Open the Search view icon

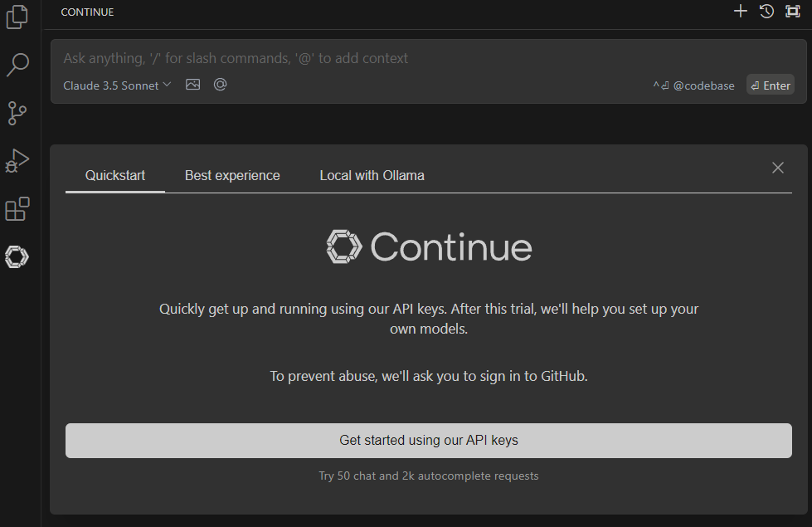coord(17,65)
